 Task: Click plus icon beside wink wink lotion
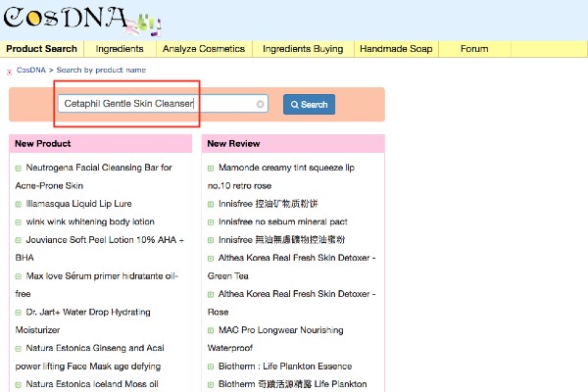tap(18, 222)
